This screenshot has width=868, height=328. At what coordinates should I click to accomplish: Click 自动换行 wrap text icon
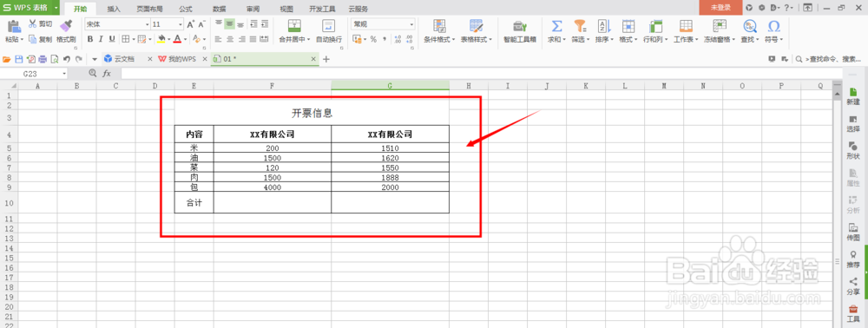329,26
